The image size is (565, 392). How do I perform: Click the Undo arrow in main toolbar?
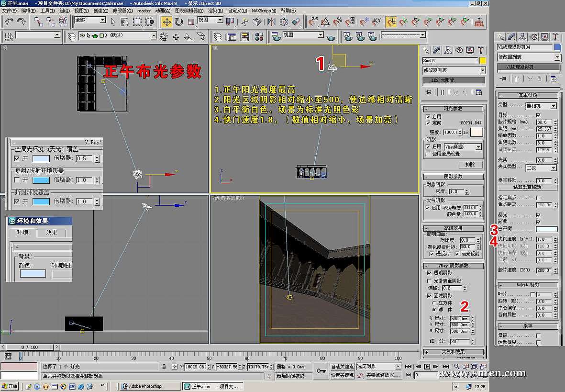pos(9,22)
